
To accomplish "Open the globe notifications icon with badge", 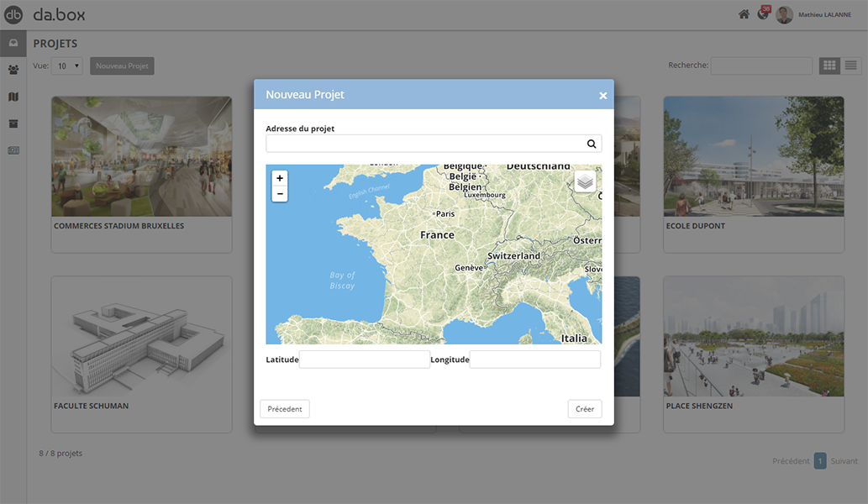I will pyautogui.click(x=763, y=13).
